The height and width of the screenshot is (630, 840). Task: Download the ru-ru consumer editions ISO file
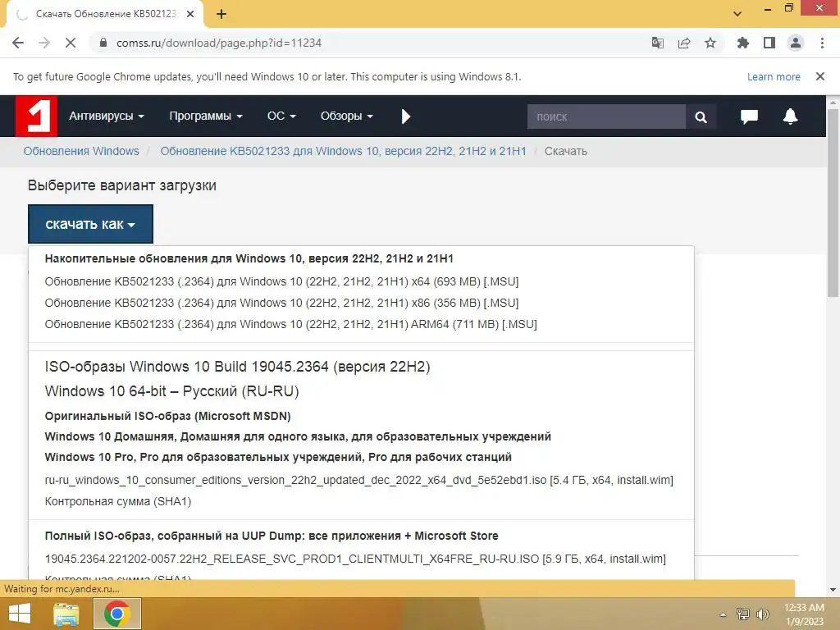click(x=359, y=480)
